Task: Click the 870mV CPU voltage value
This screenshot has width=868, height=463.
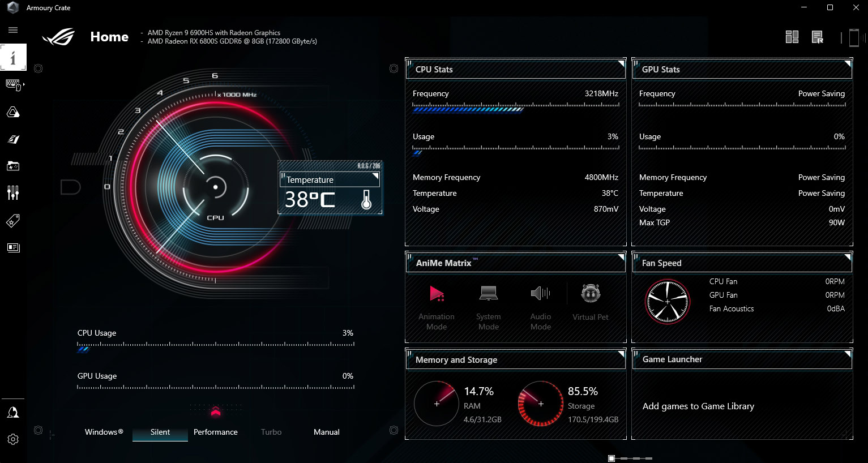Action: pyautogui.click(x=606, y=209)
